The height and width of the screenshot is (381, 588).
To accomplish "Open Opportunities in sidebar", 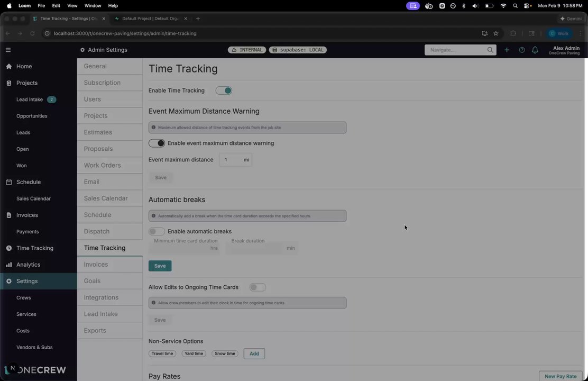I will click(x=32, y=116).
